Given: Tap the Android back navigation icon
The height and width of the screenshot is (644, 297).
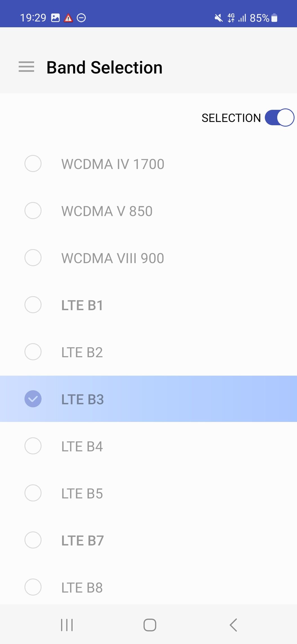Looking at the screenshot, I should [x=233, y=625].
